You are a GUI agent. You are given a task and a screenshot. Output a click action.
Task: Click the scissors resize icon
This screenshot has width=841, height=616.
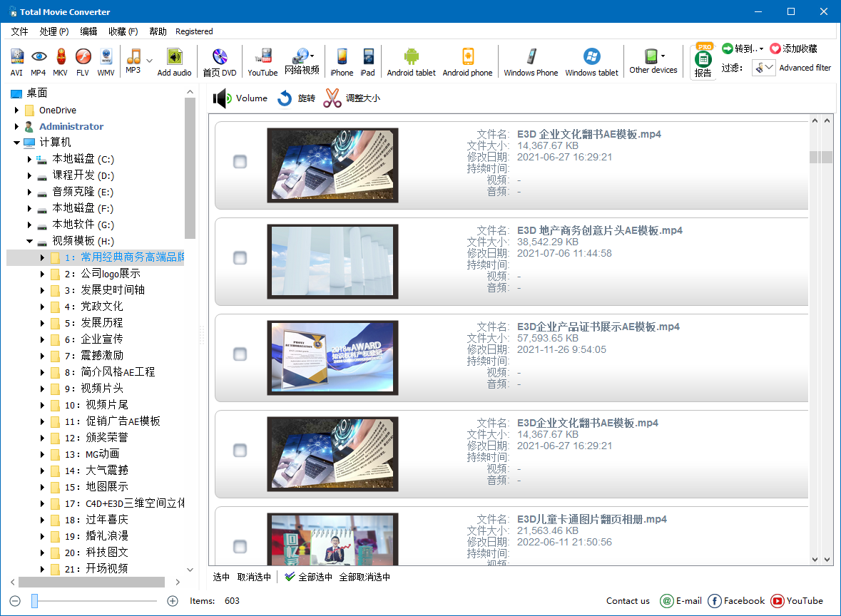pos(332,98)
